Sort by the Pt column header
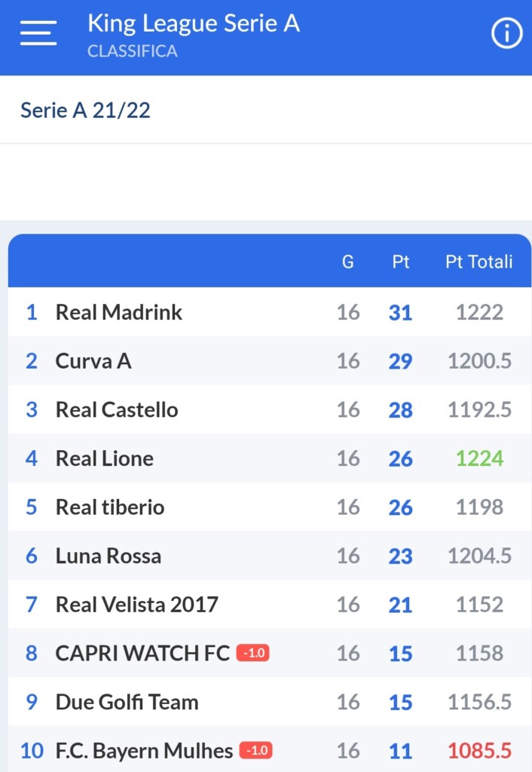The height and width of the screenshot is (772, 532). click(401, 262)
